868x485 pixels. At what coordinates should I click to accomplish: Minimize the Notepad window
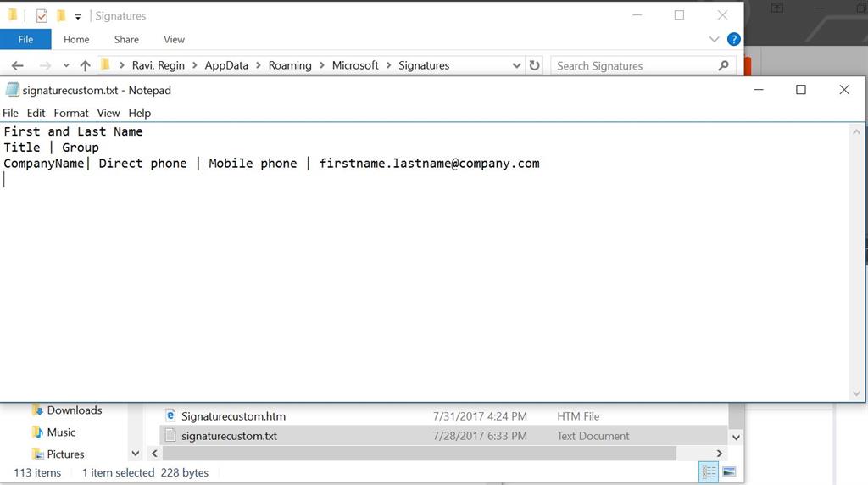(x=759, y=90)
